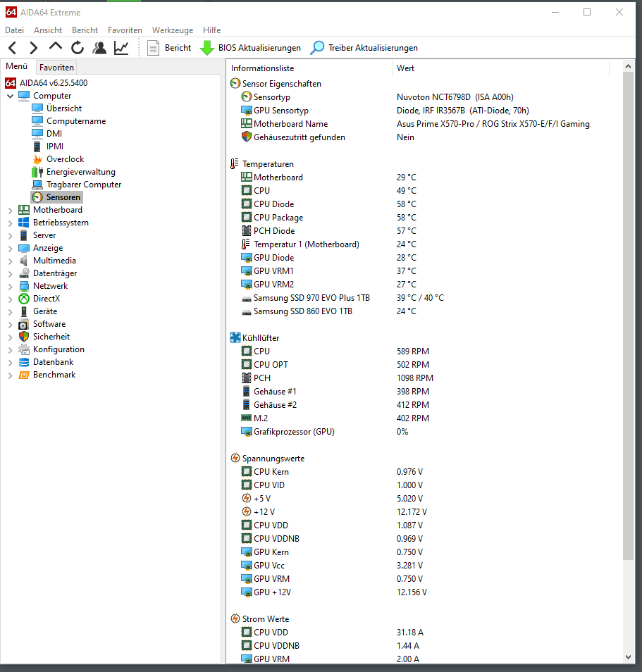Click the Overclock flame icon
The image size is (642, 672).
[37, 159]
